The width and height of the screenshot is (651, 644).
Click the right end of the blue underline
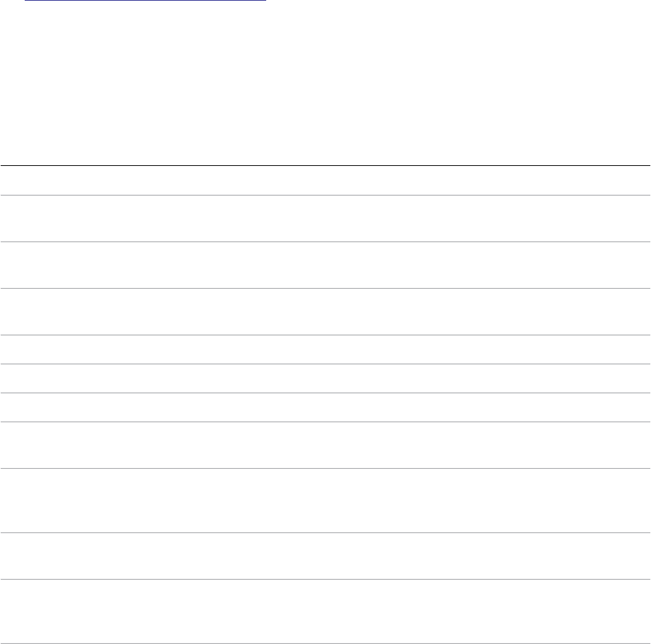(x=265, y=1)
